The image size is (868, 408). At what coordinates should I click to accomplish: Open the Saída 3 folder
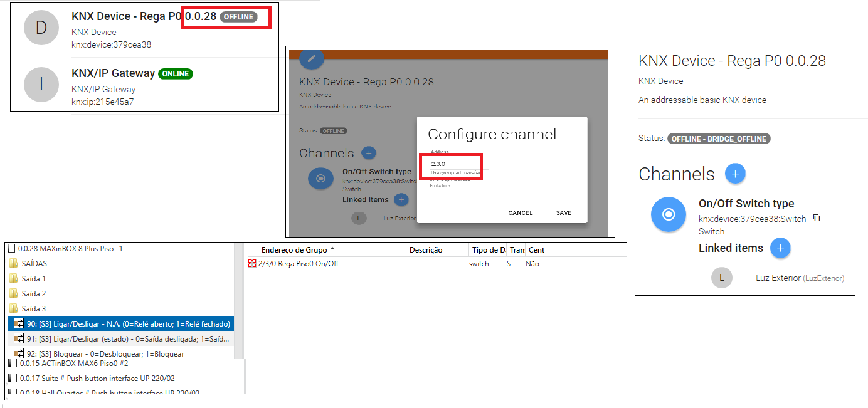[x=28, y=309]
